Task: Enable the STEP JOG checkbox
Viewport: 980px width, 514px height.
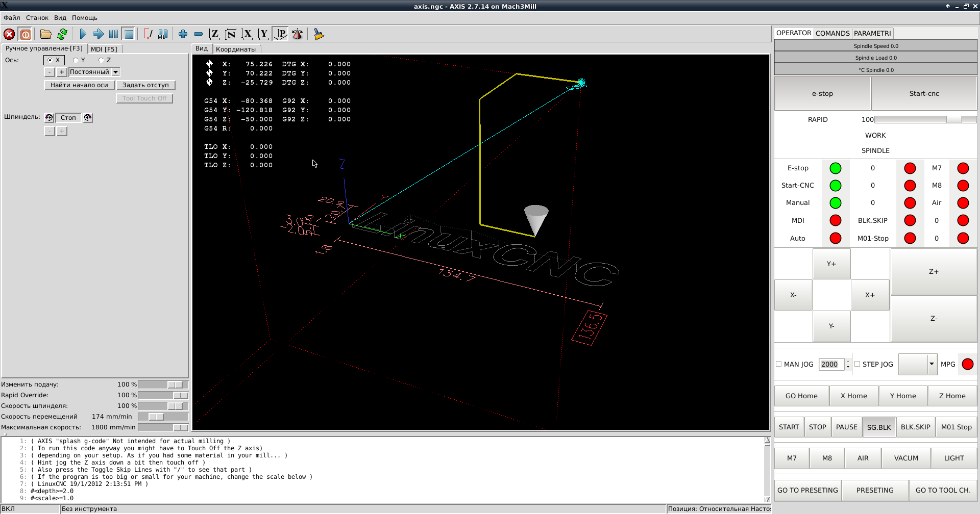Action: [x=857, y=364]
